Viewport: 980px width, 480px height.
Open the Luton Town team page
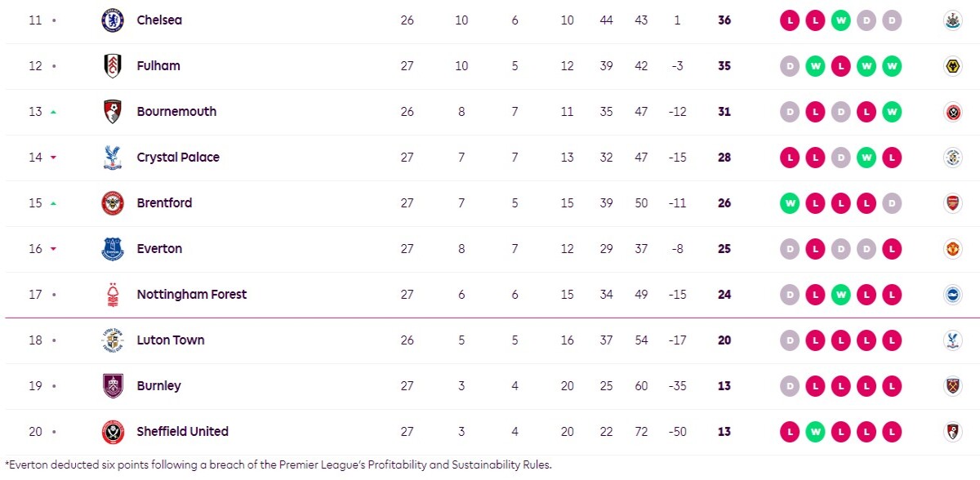171,340
